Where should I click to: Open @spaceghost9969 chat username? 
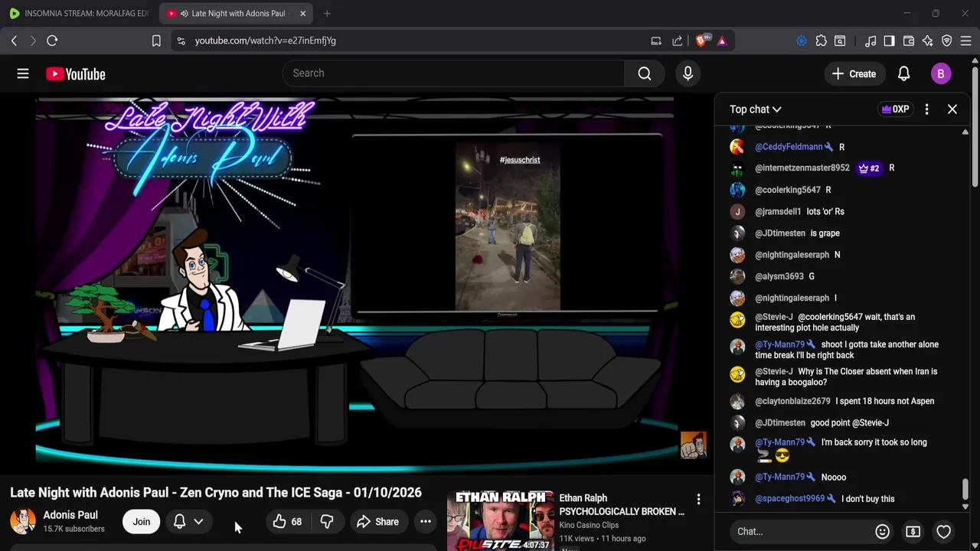(x=789, y=499)
